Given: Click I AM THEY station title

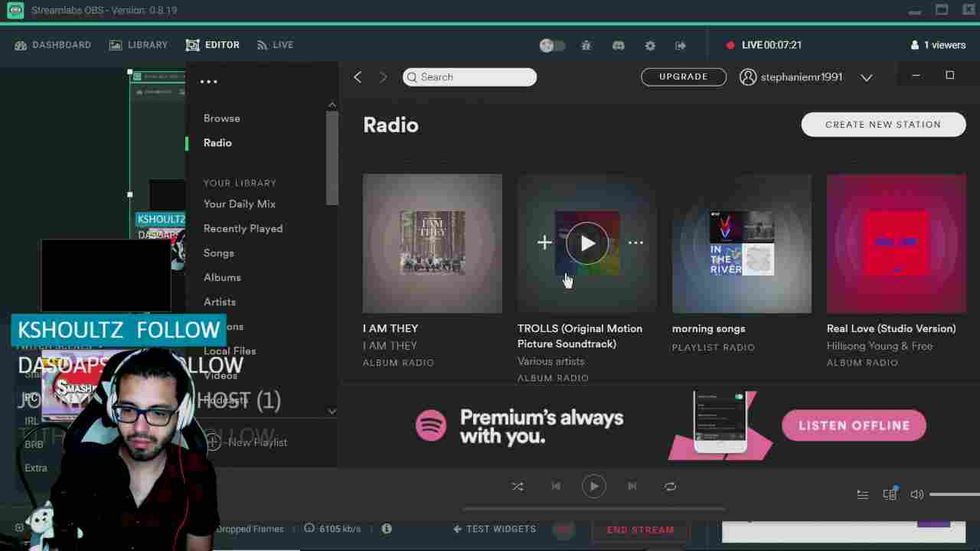Looking at the screenshot, I should pyautogui.click(x=390, y=328).
